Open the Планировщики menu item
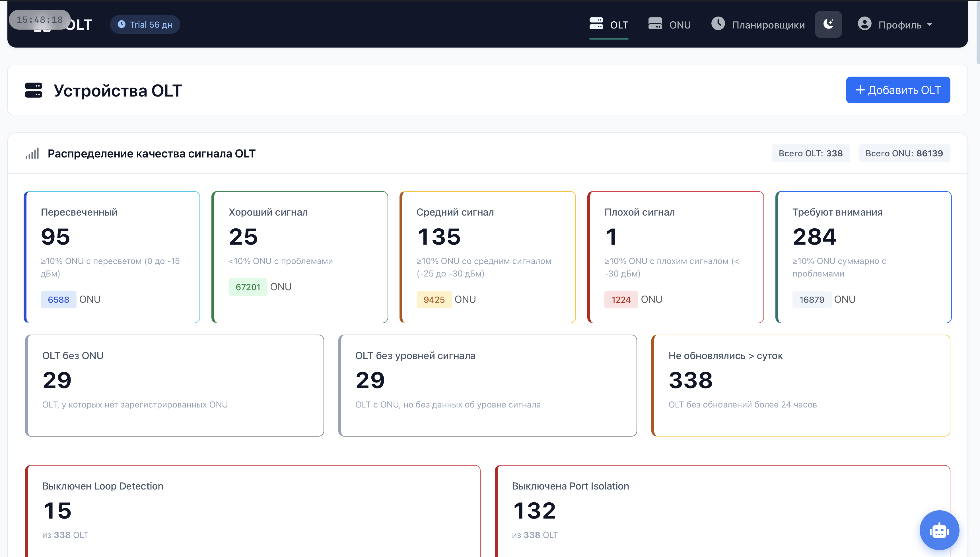Image resolution: width=980 pixels, height=557 pixels. tap(758, 25)
